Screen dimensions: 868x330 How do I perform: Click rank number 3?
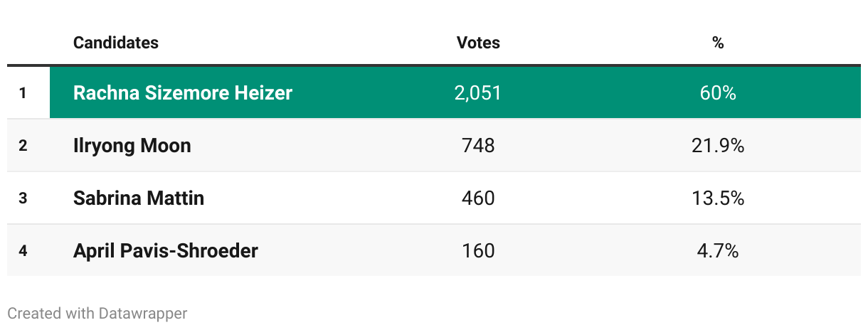tap(23, 198)
